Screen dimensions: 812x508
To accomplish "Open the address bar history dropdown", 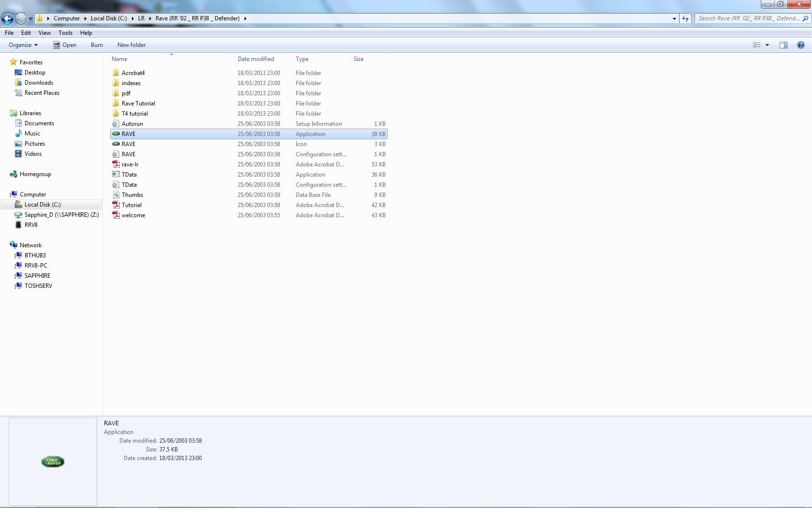I will [674, 18].
